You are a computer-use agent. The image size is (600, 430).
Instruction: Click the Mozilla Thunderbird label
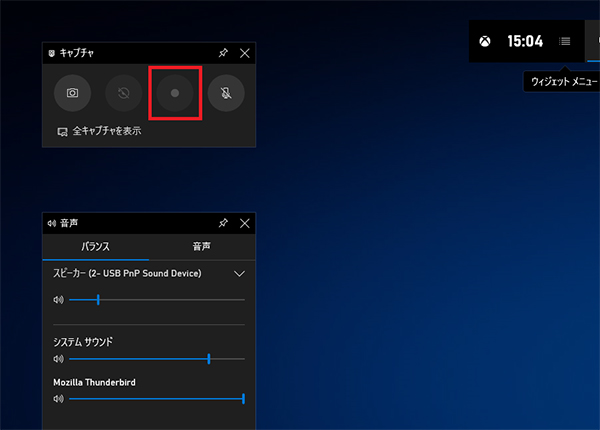tap(94, 382)
